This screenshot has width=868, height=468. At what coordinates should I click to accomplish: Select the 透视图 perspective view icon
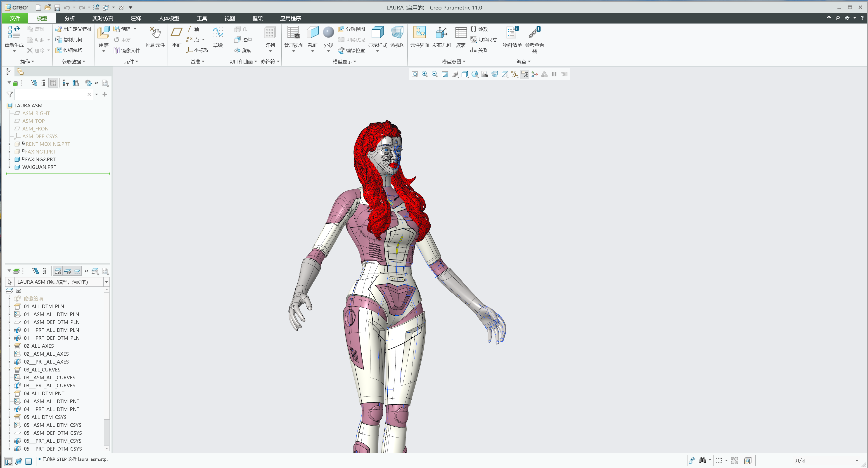click(397, 37)
